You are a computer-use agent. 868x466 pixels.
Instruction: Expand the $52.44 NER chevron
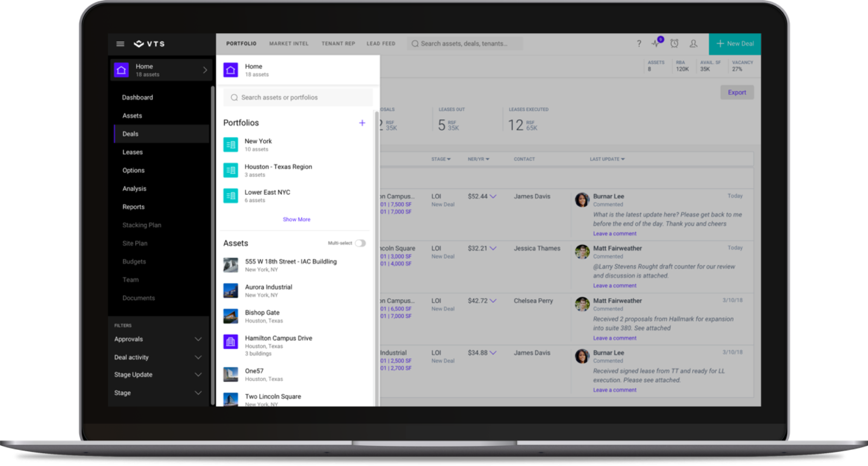[493, 197]
